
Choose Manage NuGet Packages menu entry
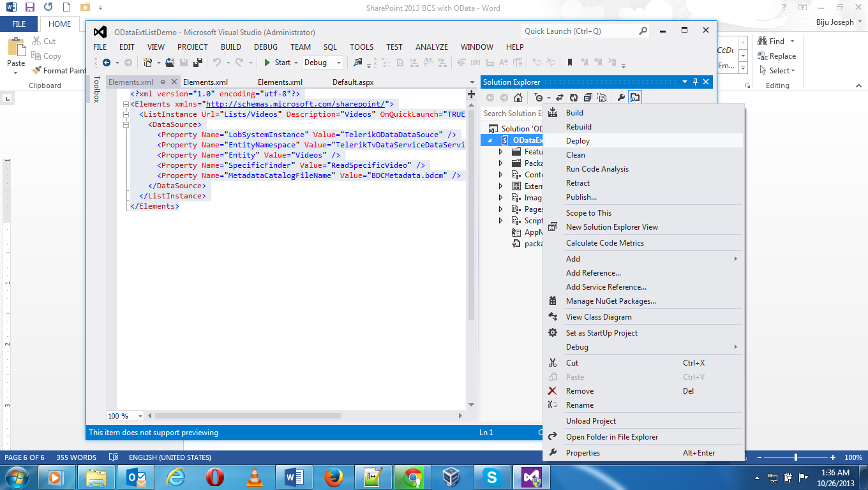point(644,301)
